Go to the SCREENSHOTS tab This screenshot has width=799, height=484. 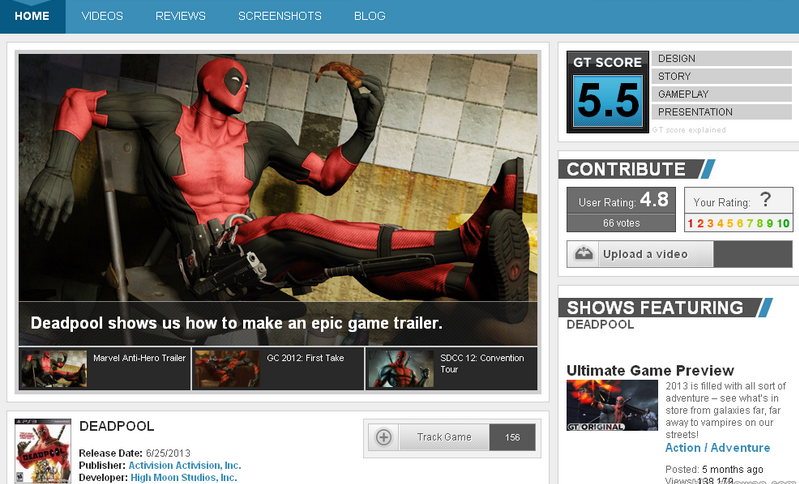(280, 16)
